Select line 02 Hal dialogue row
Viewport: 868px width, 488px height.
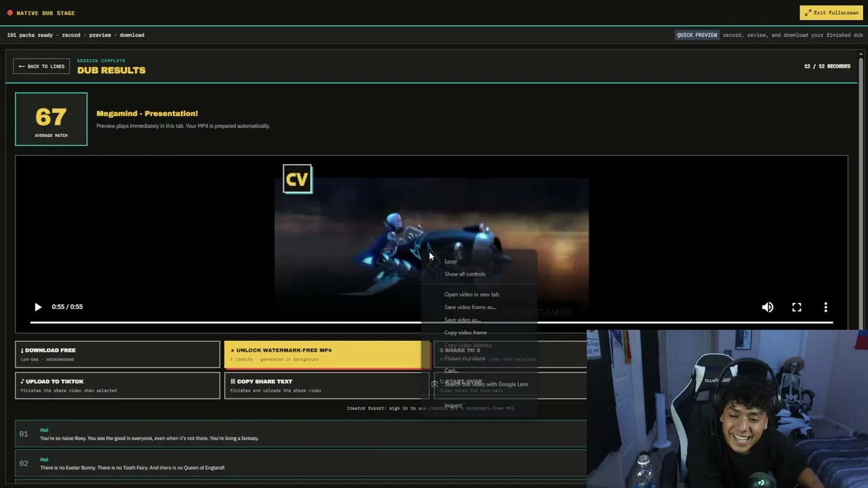[301, 464]
